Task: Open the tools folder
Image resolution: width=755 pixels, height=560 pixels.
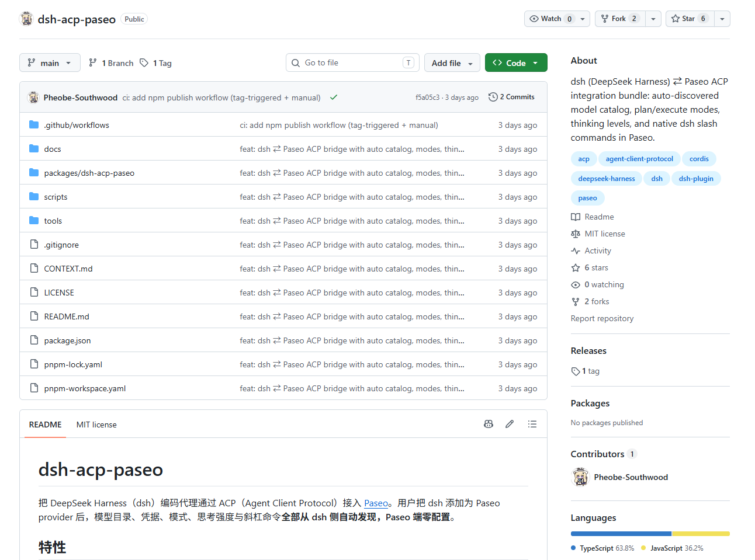Action: coord(53,221)
